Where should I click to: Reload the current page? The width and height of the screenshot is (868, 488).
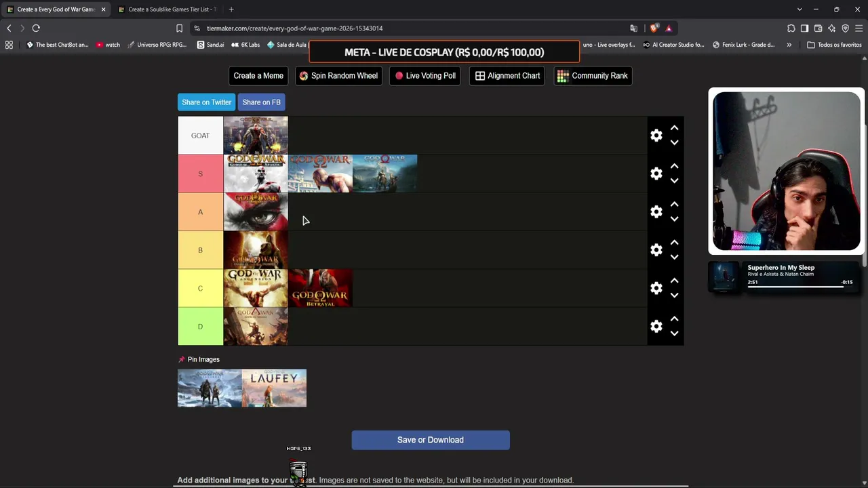point(36,28)
